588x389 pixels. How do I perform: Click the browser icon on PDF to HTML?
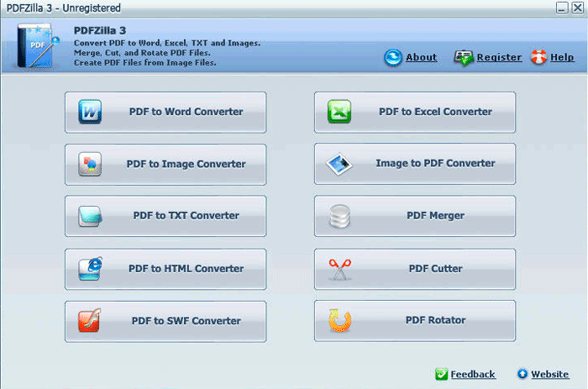click(90, 269)
